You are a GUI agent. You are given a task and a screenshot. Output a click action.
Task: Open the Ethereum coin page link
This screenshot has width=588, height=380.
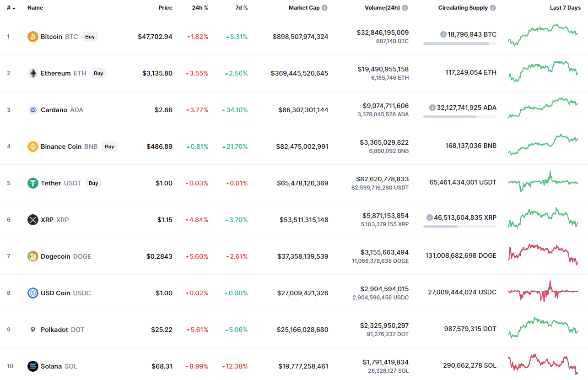pyautogui.click(x=56, y=73)
